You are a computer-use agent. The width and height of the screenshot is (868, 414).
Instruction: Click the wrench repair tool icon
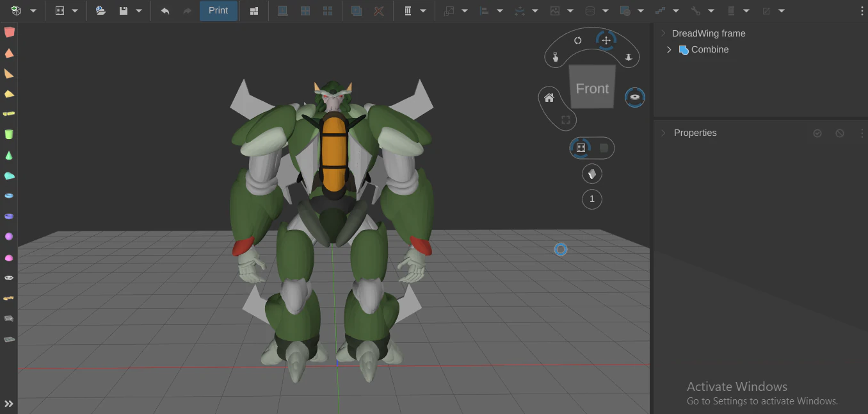(696, 11)
